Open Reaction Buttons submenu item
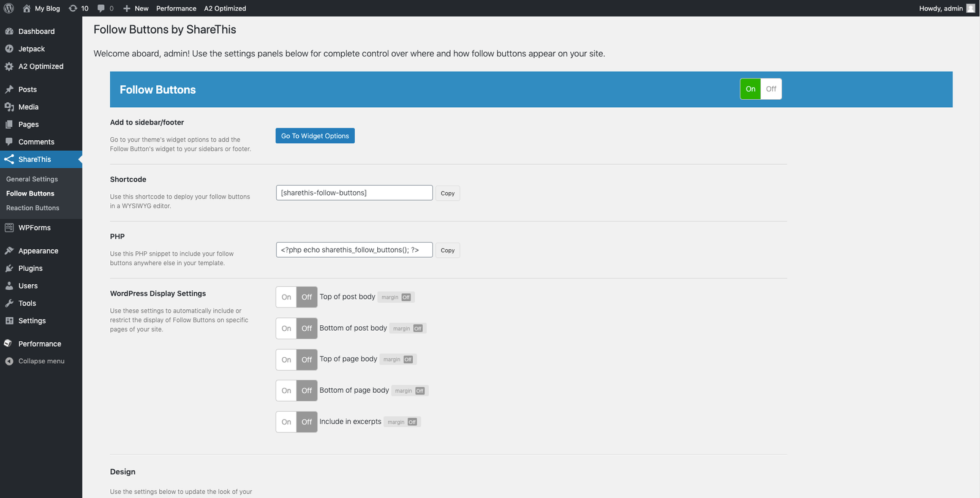 tap(32, 208)
